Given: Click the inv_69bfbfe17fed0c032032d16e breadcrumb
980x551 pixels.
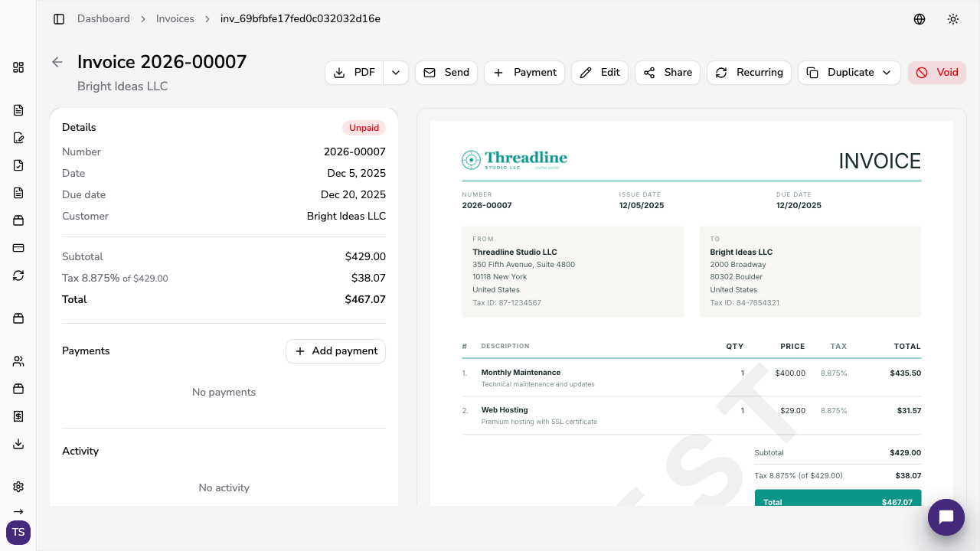Looking at the screenshot, I should pyautogui.click(x=300, y=19).
